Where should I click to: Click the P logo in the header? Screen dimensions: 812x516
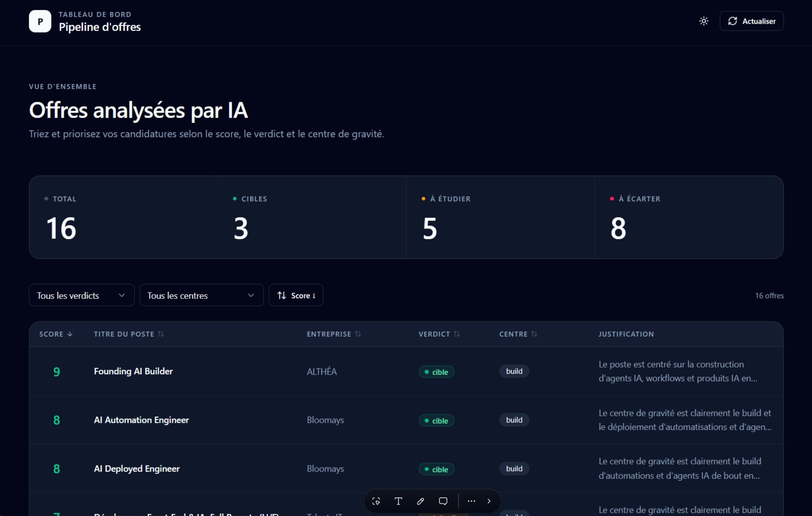[x=40, y=21]
